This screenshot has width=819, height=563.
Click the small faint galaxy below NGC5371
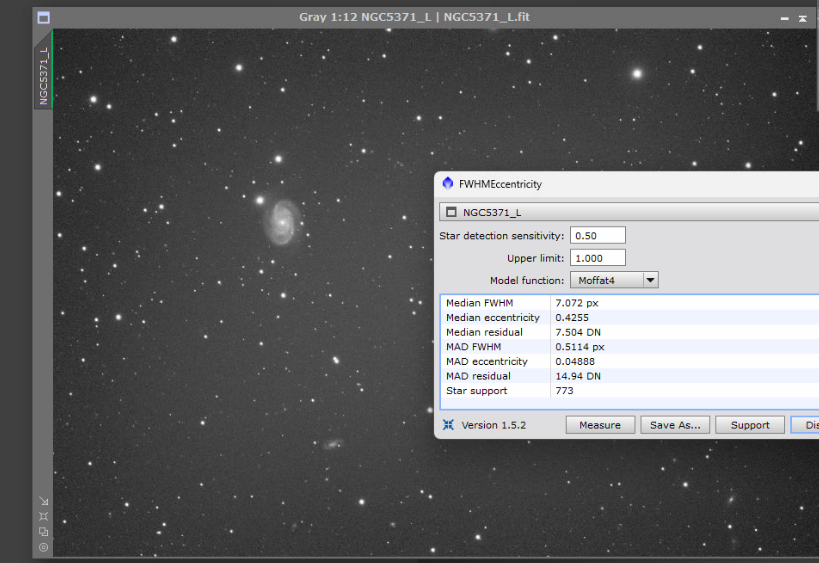332,444
